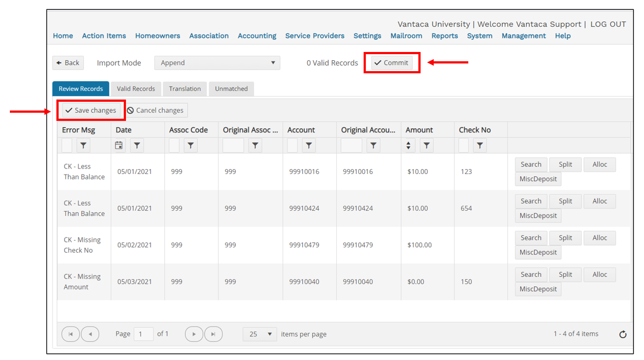The height and width of the screenshot is (360, 644).
Task: Search for account 99910016 row
Action: pos(531,165)
